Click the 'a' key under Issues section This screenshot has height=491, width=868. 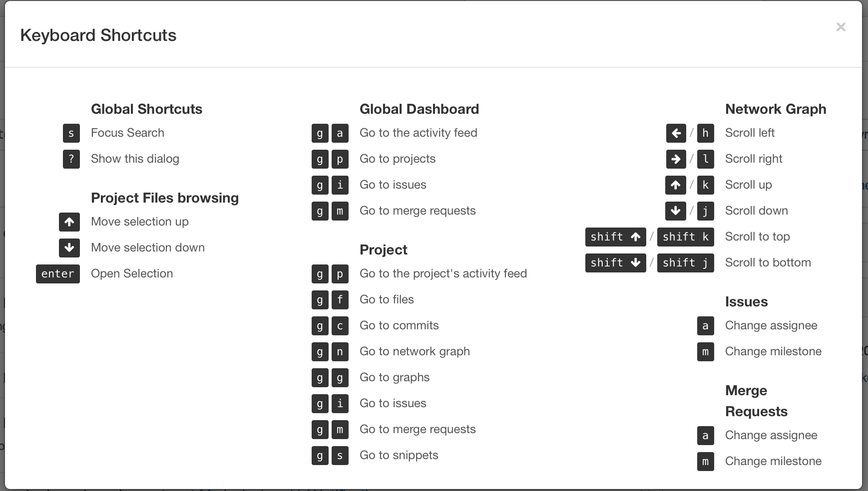705,326
